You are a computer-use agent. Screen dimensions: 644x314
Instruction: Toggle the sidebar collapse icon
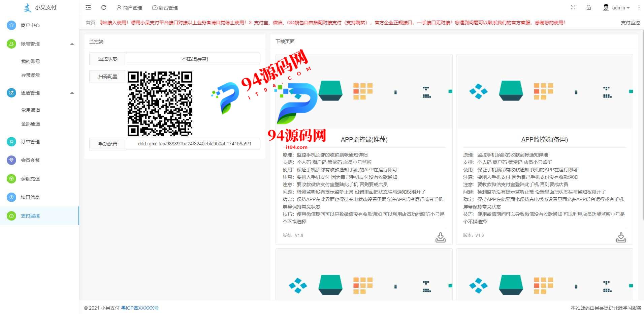pos(88,7)
